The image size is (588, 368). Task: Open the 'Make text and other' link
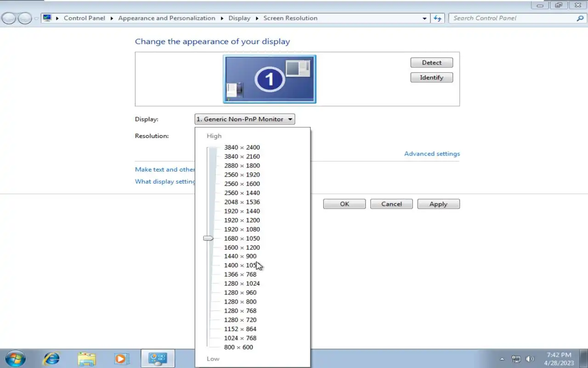click(x=165, y=169)
